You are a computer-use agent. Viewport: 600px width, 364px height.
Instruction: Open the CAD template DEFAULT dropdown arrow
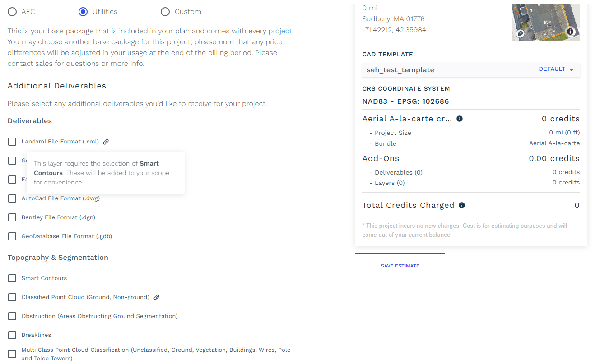coord(572,70)
